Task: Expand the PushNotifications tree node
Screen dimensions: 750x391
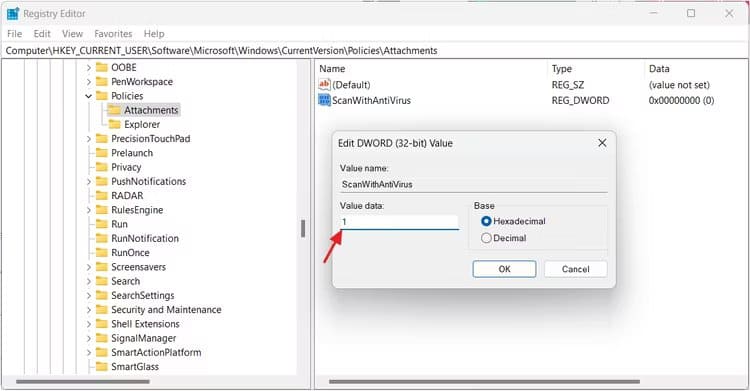Action: click(88, 181)
